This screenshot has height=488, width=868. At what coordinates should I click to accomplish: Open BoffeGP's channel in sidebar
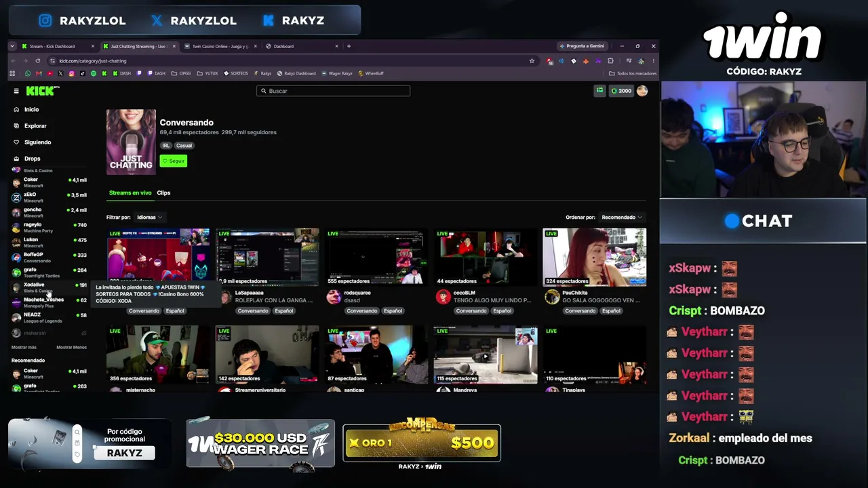coord(50,258)
